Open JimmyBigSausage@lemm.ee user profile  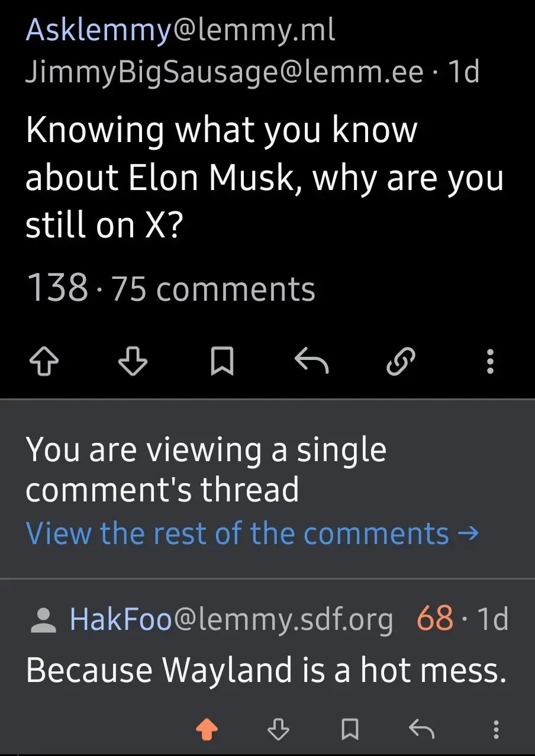(x=224, y=72)
